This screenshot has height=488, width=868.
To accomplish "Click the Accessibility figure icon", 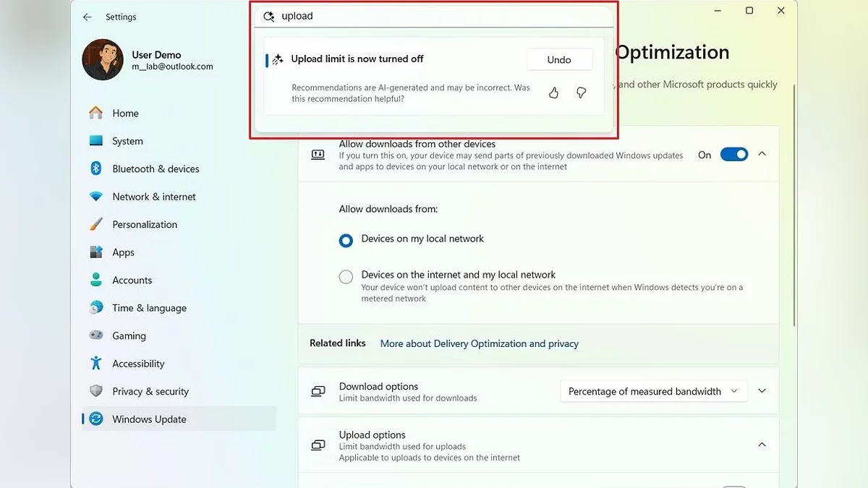I will (x=95, y=364).
